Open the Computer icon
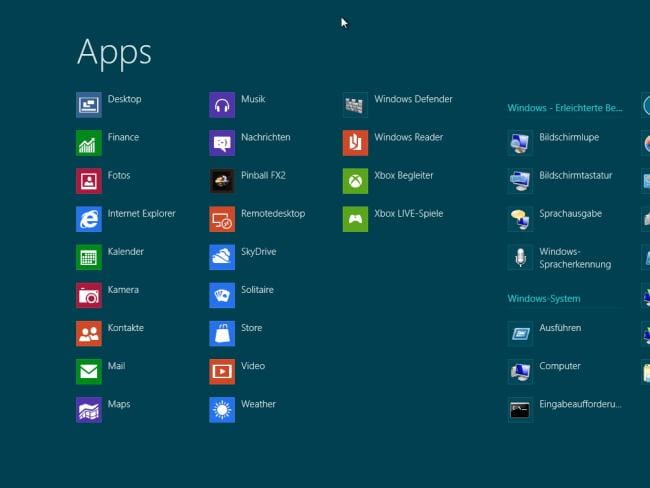The height and width of the screenshot is (488, 650). tap(520, 372)
